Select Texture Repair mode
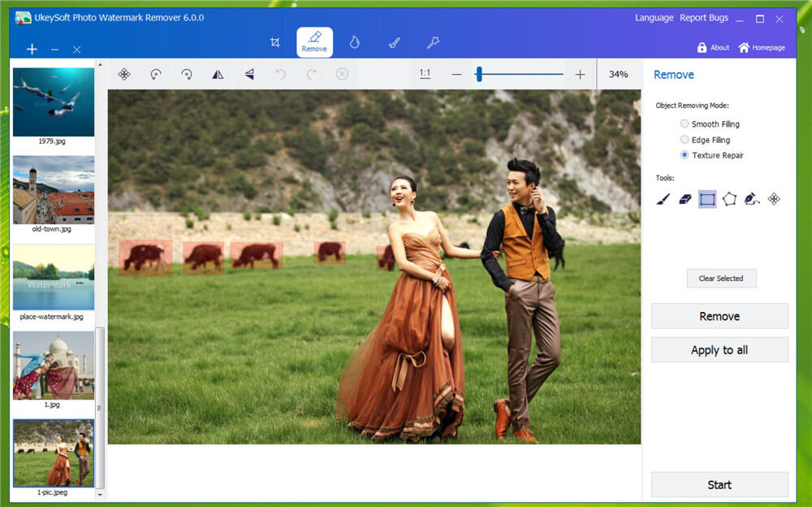 685,155
